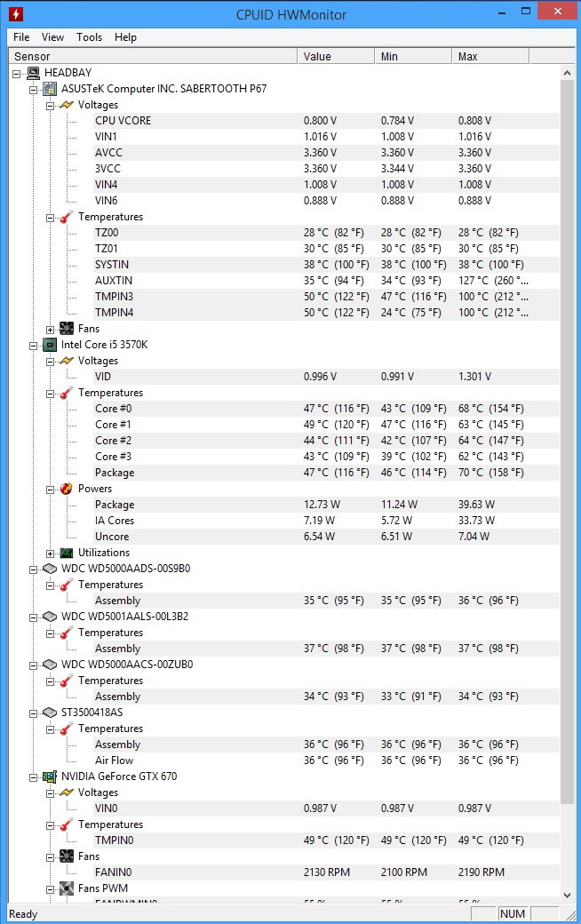581x924 pixels.
Task: Open the View menu
Action: 52,37
